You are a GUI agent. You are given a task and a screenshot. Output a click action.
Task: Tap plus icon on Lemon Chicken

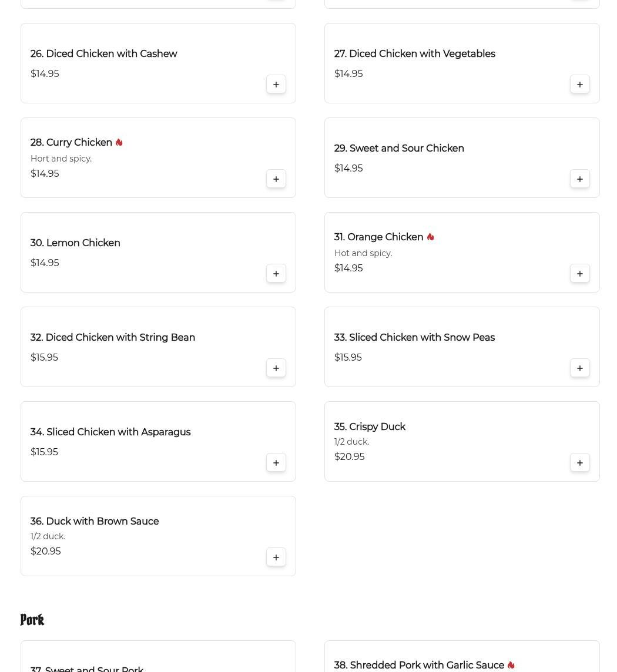click(276, 273)
